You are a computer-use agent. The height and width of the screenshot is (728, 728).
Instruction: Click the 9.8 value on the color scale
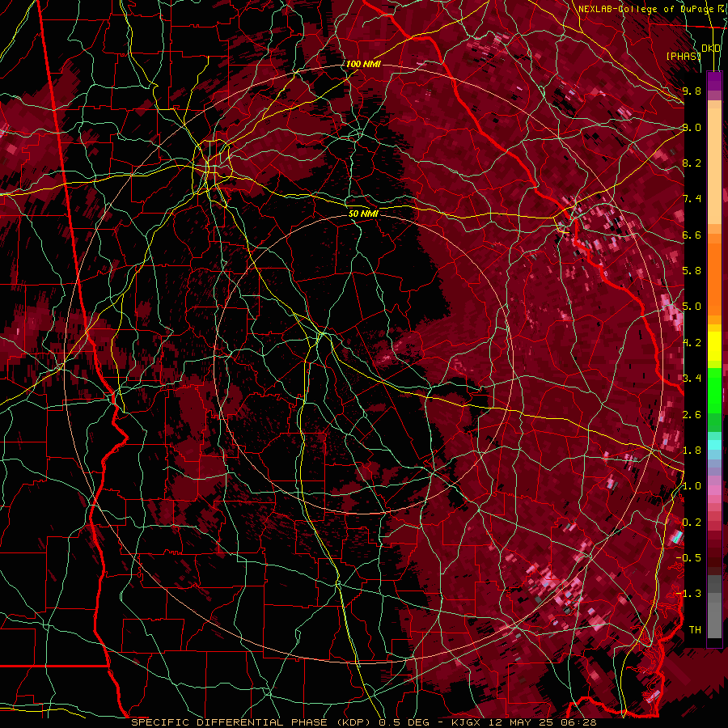[x=692, y=91]
